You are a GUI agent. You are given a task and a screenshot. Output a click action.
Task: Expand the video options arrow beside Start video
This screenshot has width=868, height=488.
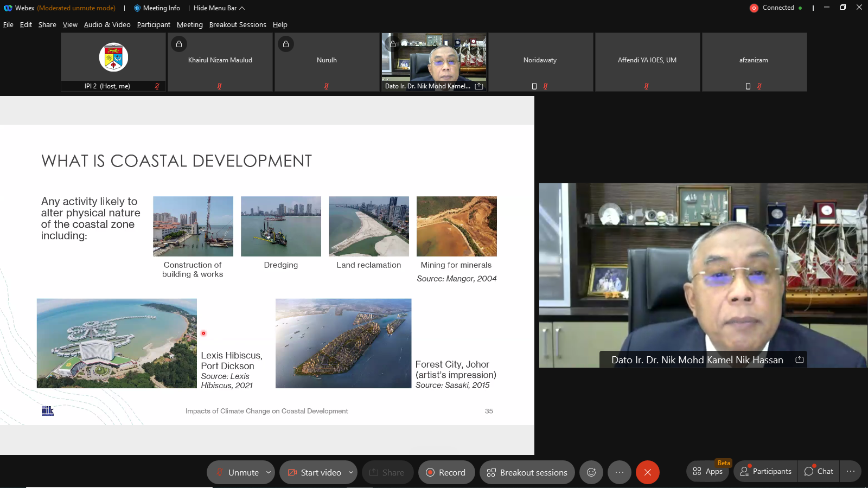click(350, 472)
